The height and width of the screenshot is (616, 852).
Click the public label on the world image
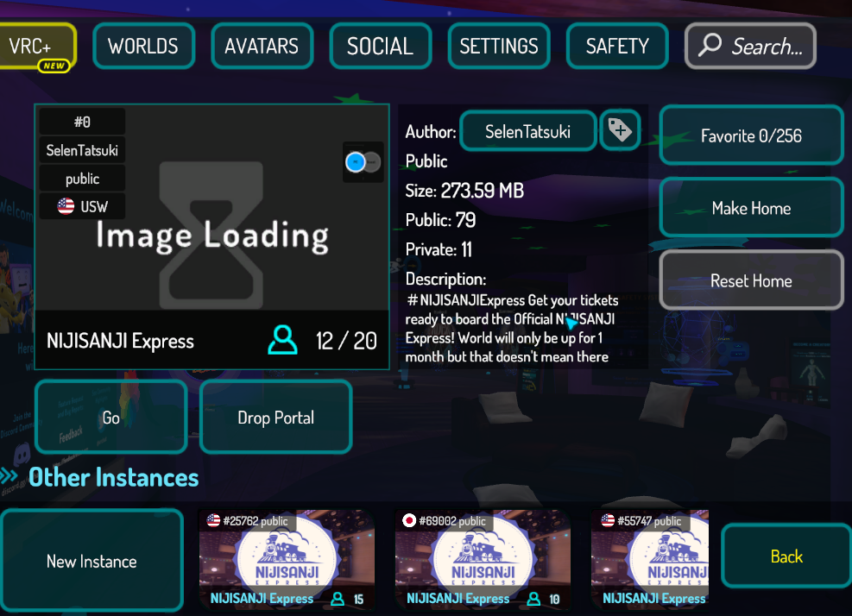click(82, 179)
